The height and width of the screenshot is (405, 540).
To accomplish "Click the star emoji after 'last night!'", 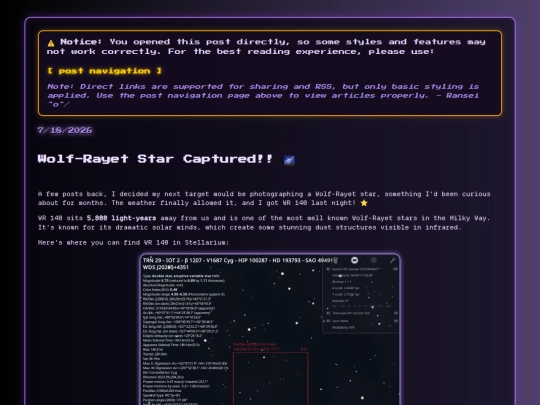I will click(x=364, y=203).
